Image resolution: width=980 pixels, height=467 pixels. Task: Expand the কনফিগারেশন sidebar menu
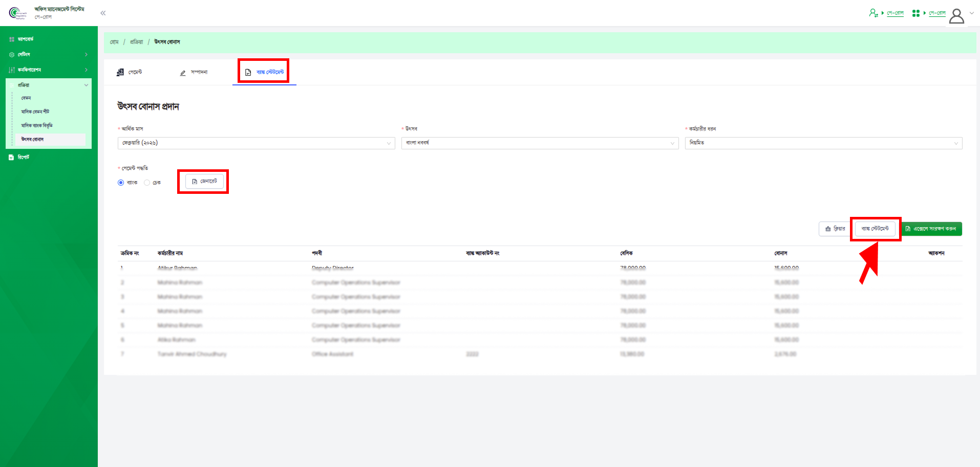[x=49, y=70]
